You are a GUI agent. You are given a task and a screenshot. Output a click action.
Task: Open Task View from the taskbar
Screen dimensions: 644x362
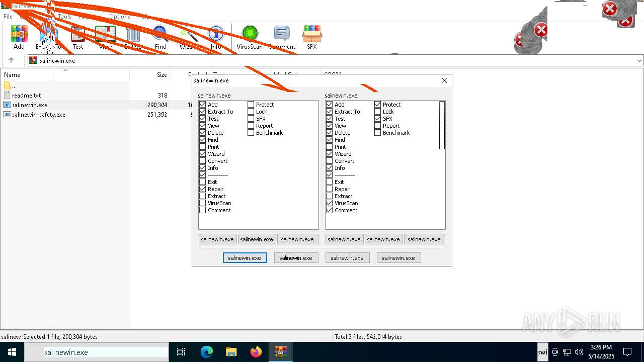click(x=181, y=352)
